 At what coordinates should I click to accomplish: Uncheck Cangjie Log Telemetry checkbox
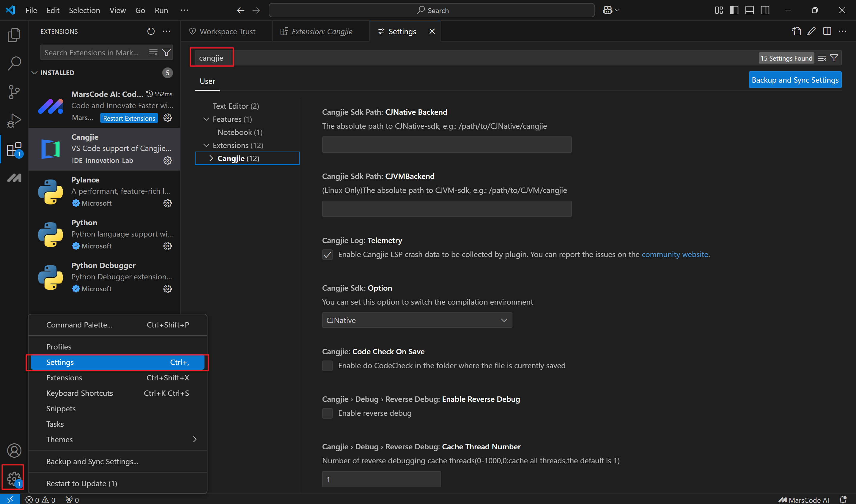(327, 254)
